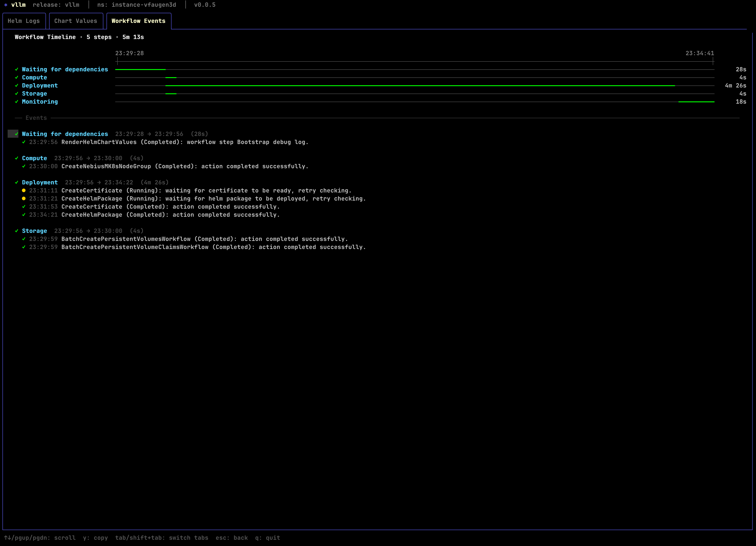This screenshot has width=756, height=546.
Task: Click the esc: back hint in the footer
Action: click(232, 538)
